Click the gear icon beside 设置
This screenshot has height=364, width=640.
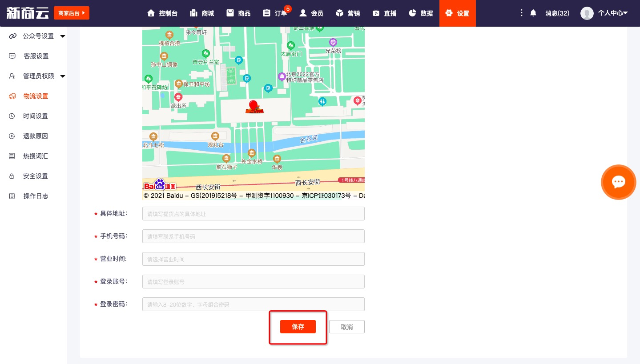click(x=449, y=13)
